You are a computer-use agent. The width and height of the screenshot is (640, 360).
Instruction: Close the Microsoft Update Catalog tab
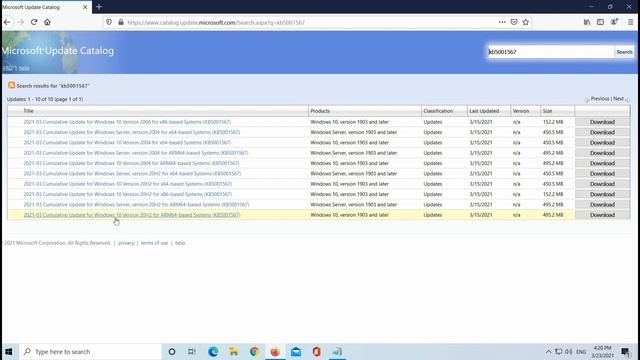point(85,7)
